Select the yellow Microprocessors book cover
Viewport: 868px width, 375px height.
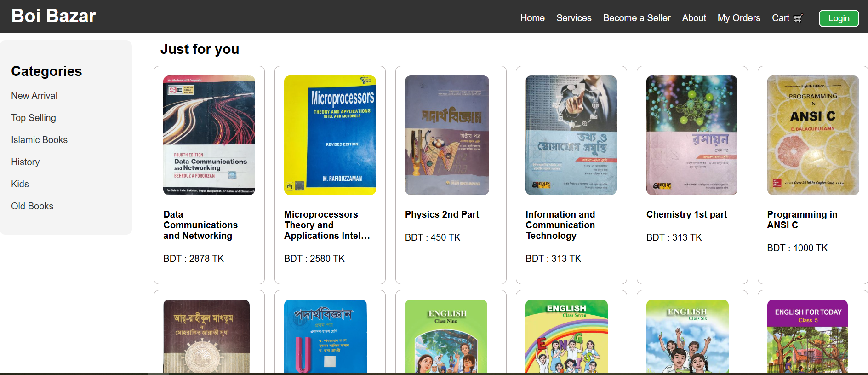point(330,135)
